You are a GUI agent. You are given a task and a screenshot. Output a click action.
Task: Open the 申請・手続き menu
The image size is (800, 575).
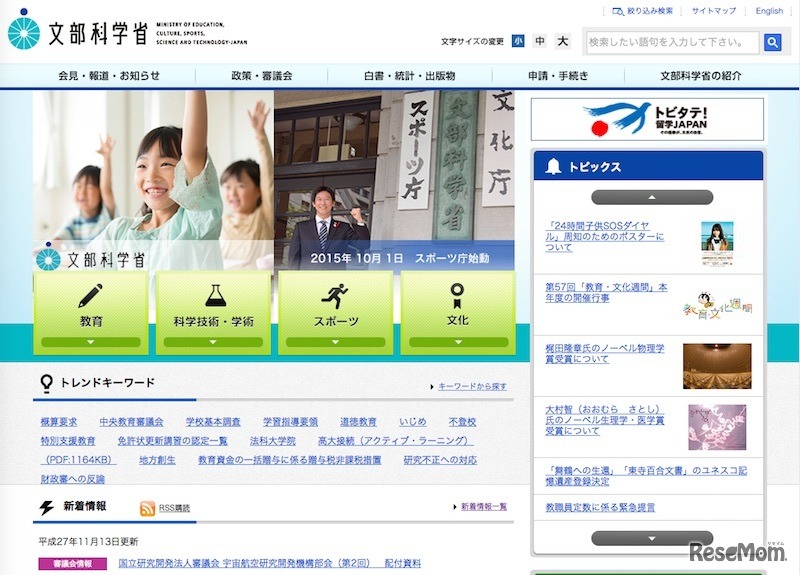[558, 76]
